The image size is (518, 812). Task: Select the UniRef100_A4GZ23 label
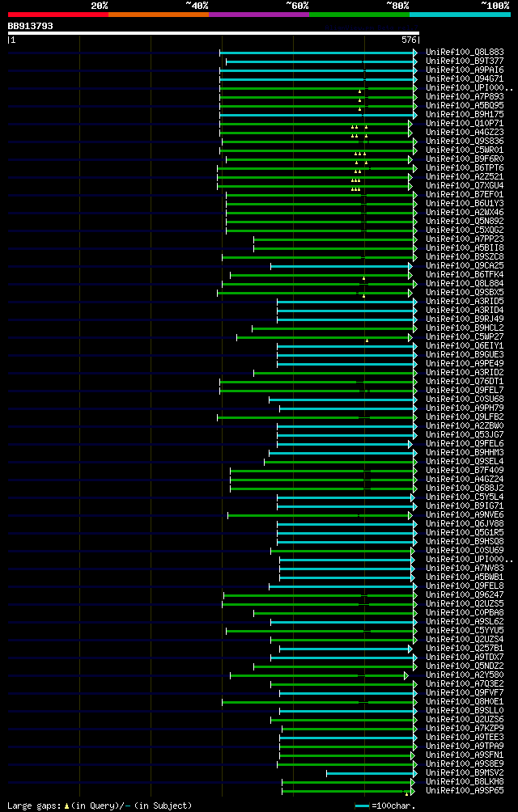click(x=465, y=132)
